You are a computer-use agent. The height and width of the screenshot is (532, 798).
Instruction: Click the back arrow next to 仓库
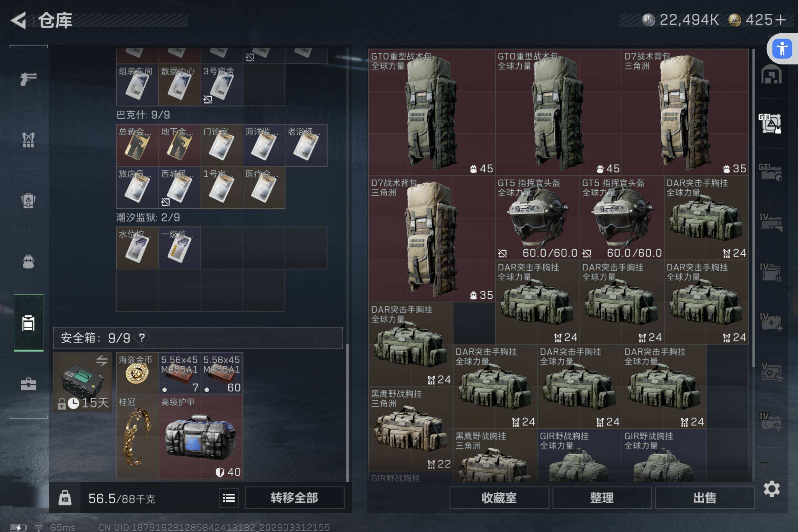(19, 20)
